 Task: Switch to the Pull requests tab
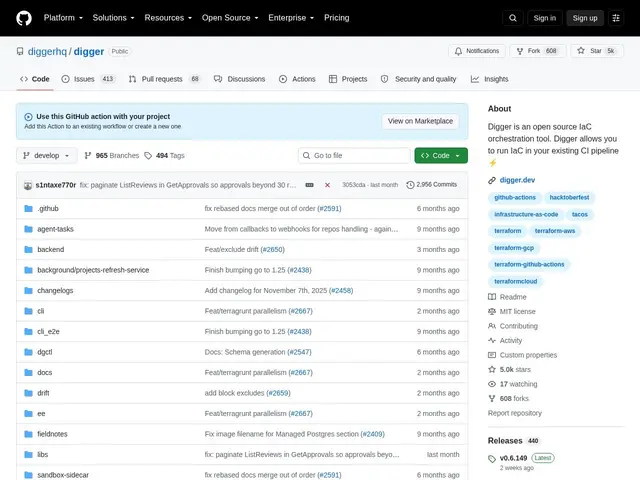point(165,79)
